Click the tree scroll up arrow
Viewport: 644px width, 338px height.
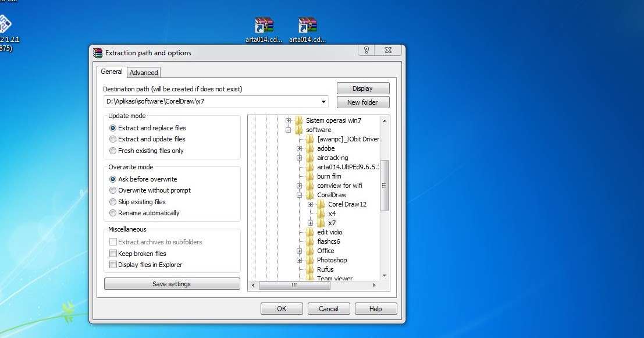point(385,121)
